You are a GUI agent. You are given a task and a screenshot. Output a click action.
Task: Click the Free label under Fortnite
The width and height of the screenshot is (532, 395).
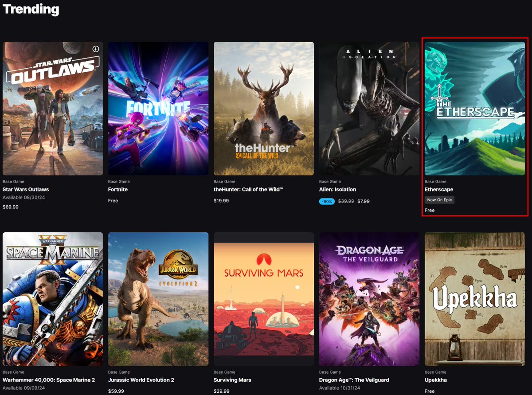tap(113, 201)
